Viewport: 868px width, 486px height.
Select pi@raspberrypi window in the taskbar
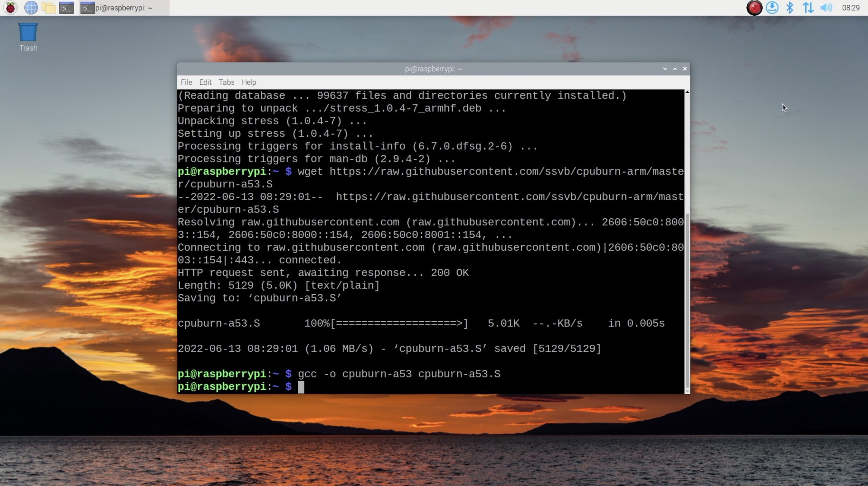click(124, 7)
